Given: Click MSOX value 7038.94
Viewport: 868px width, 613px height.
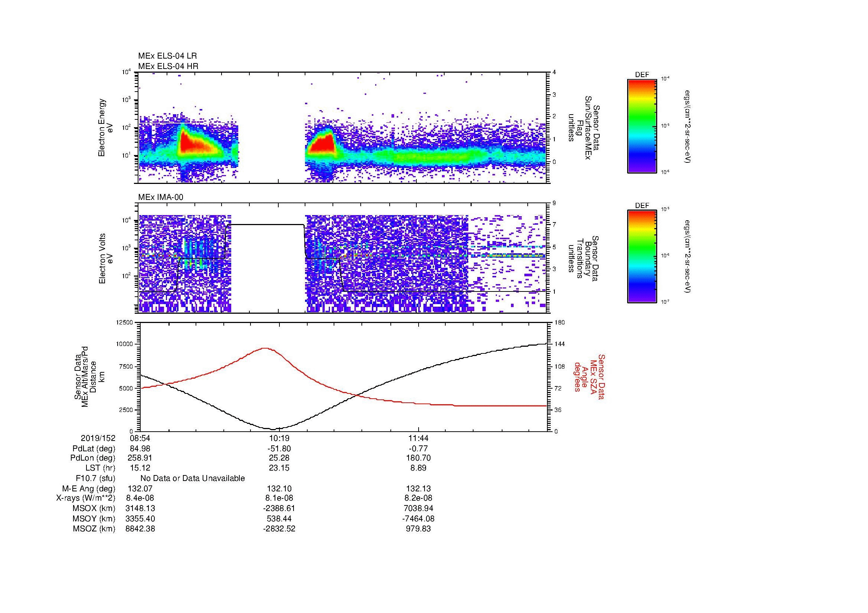Looking at the screenshot, I should pyautogui.click(x=418, y=508).
